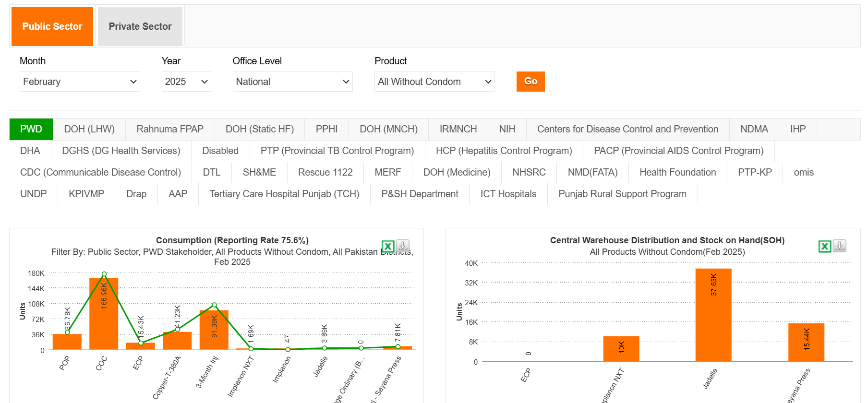Click the COC bar in Consumption chart
This screenshot has height=403, width=868.
(x=104, y=317)
